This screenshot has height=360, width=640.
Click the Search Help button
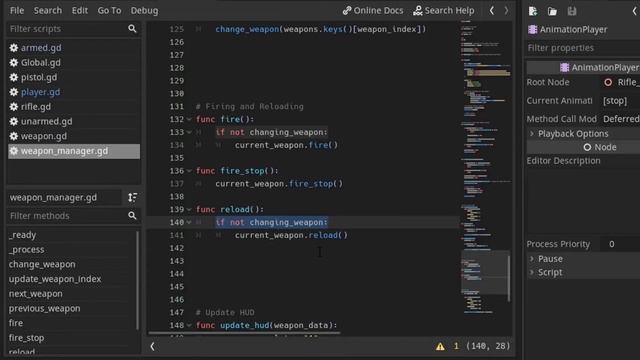click(444, 11)
